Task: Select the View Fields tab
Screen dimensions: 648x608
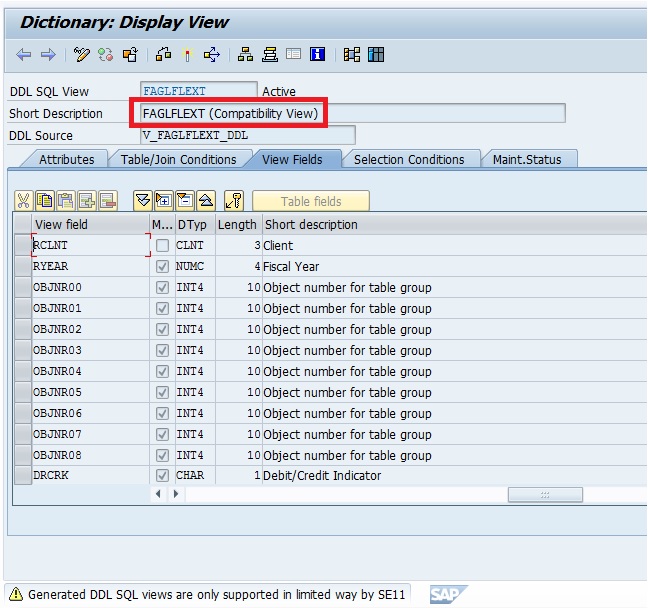Action: (x=292, y=160)
